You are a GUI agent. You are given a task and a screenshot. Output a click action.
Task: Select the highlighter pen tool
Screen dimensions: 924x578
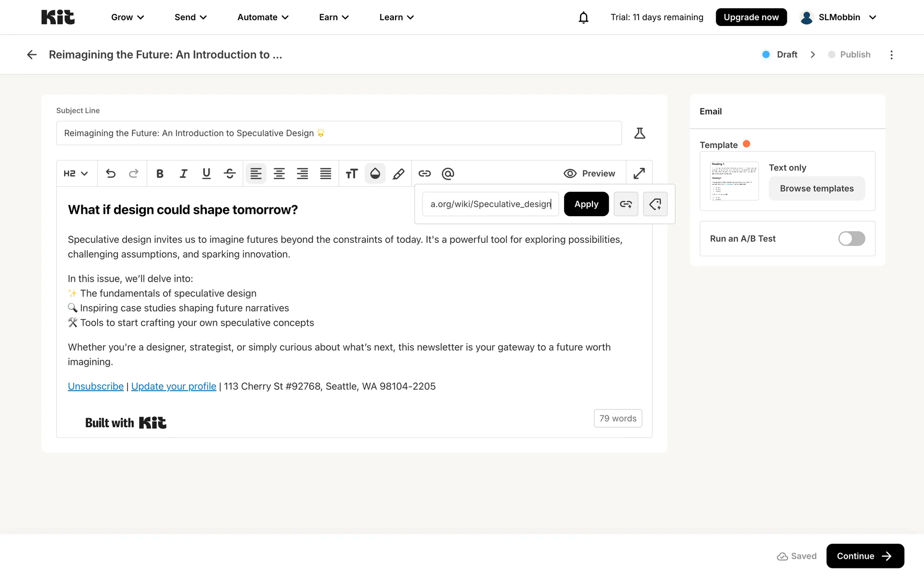(398, 173)
